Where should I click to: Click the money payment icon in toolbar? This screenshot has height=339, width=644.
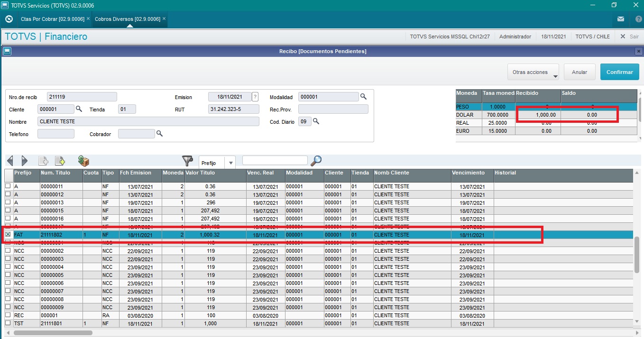click(83, 161)
